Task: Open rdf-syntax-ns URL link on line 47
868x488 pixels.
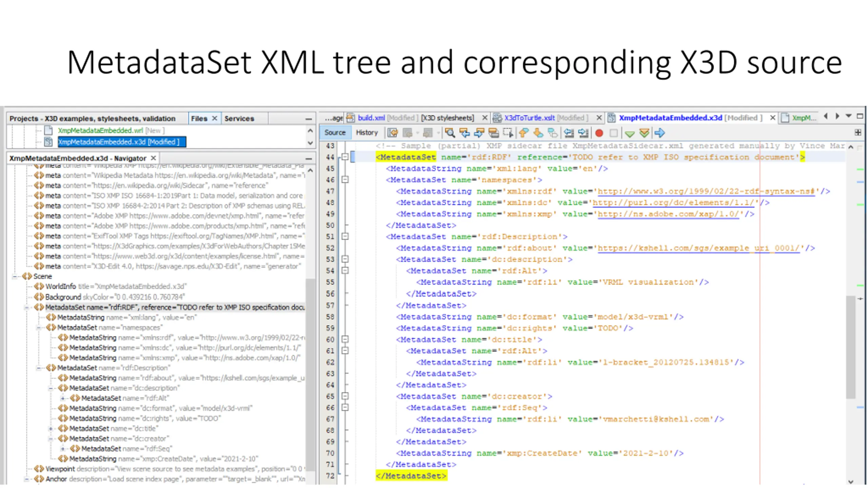Action: 706,191
